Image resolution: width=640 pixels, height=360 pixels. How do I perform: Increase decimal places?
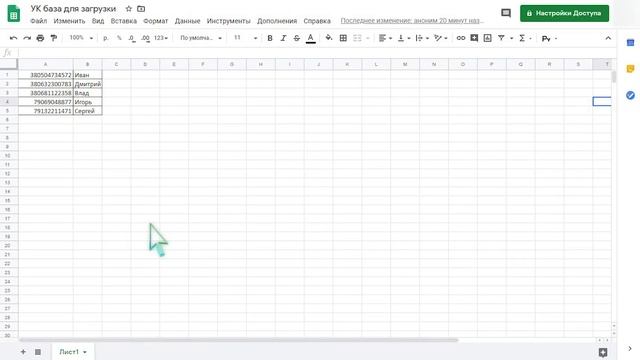(145, 38)
